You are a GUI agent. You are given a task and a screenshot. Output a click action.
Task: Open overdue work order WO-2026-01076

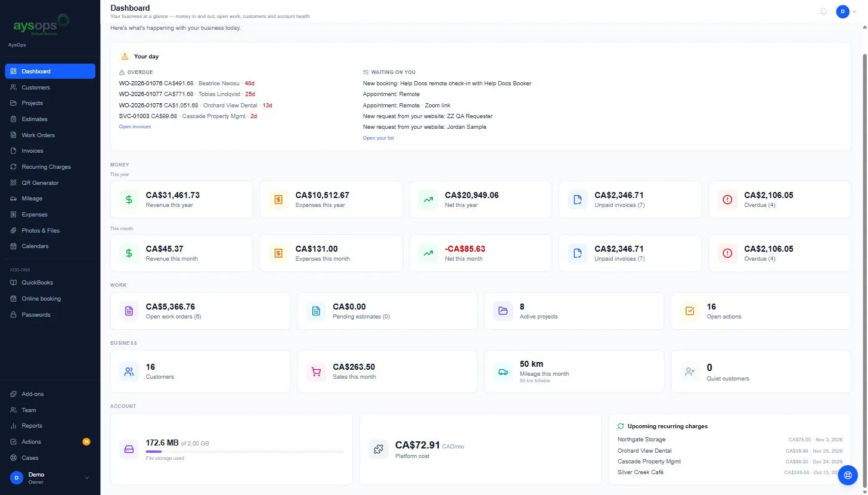(x=187, y=83)
